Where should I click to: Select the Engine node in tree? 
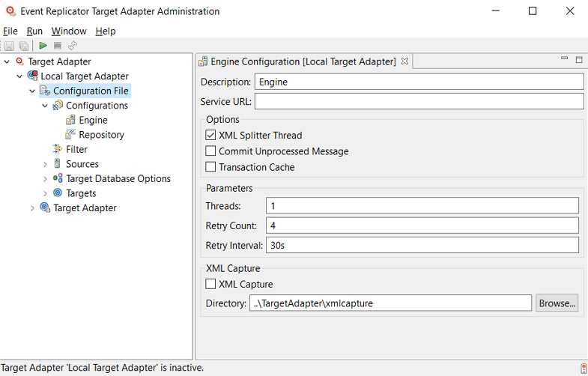[93, 120]
